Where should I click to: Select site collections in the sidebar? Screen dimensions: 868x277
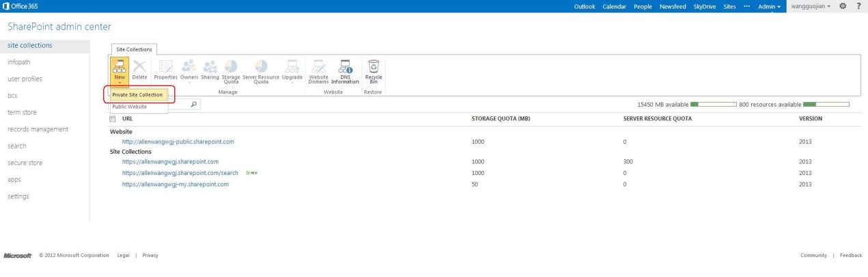click(44, 45)
